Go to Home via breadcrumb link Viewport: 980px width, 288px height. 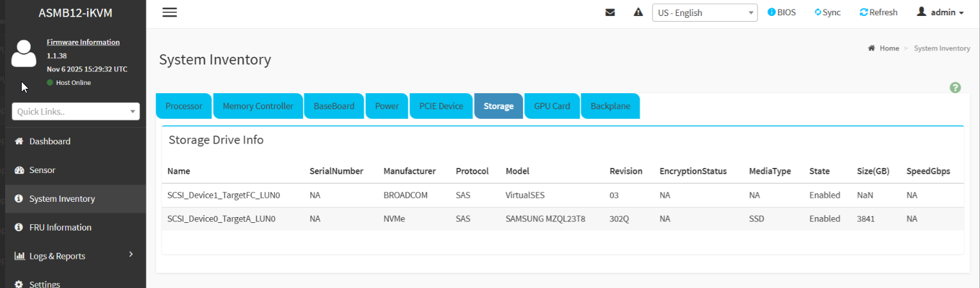(889, 49)
